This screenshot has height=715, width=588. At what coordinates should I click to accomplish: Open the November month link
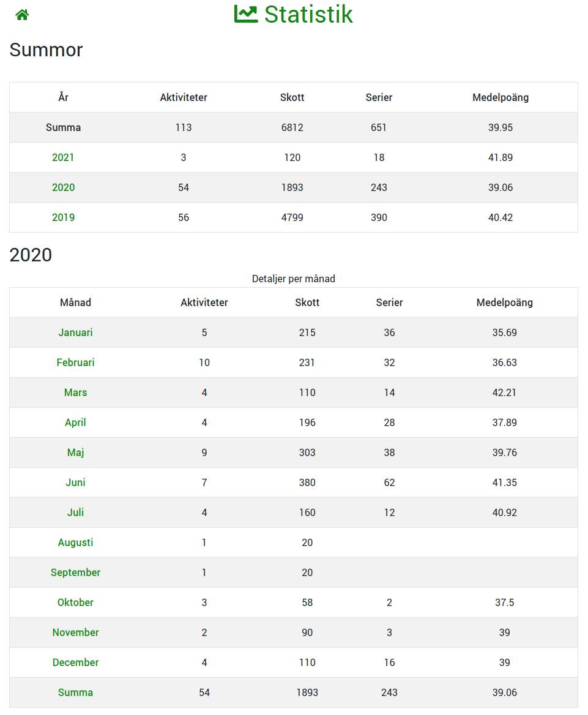click(x=76, y=632)
